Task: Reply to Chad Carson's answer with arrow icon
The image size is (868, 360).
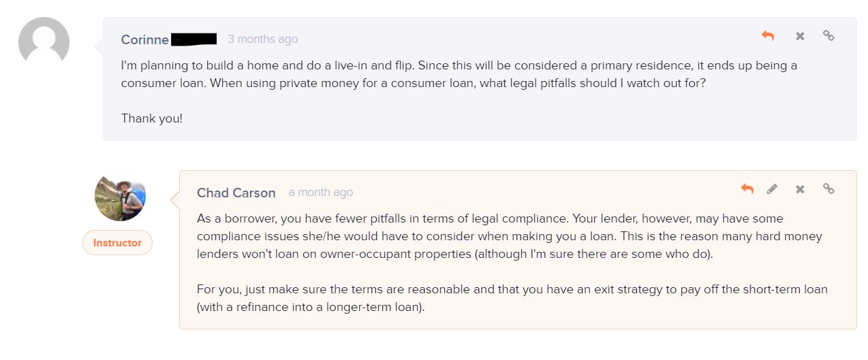Action: pyautogui.click(x=747, y=189)
